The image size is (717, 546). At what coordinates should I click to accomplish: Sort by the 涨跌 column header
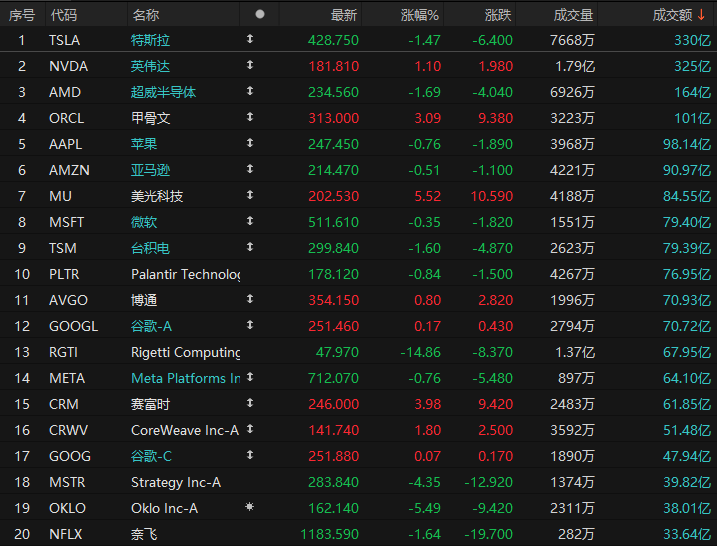point(498,15)
